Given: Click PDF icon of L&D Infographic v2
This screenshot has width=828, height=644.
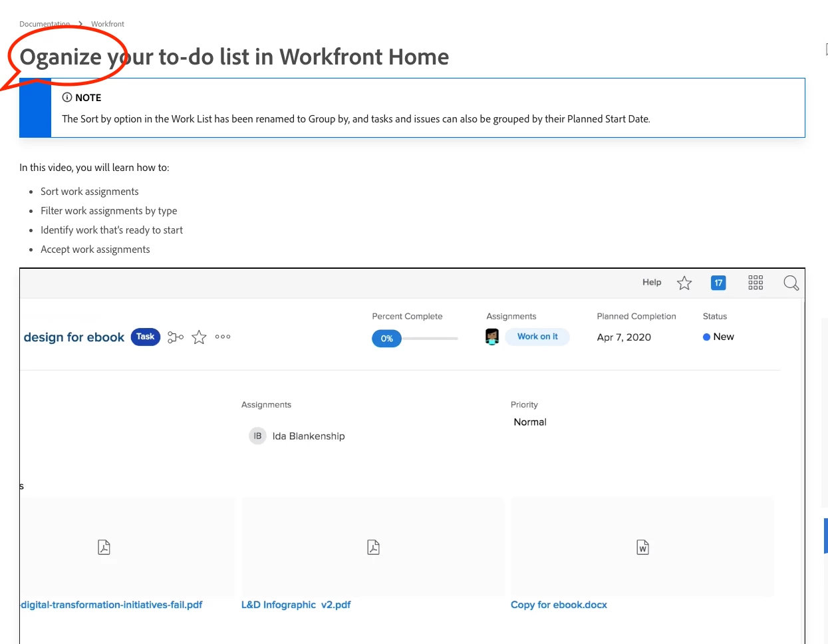Looking at the screenshot, I should tap(374, 547).
